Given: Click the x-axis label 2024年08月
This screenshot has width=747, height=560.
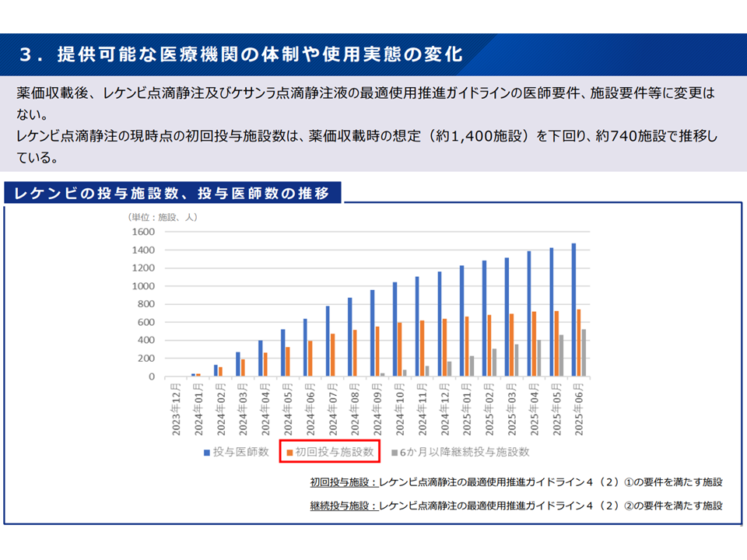Looking at the screenshot, I should (356, 410).
